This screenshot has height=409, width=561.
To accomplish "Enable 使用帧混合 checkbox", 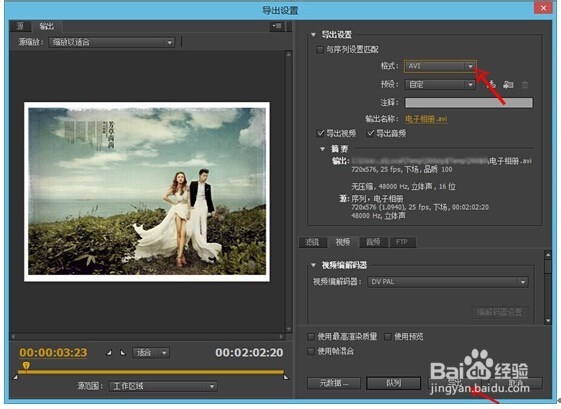I will pyautogui.click(x=311, y=351).
